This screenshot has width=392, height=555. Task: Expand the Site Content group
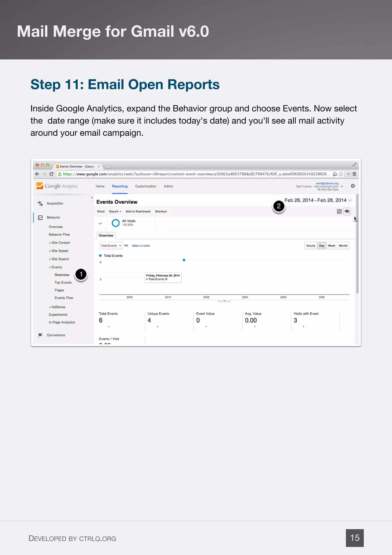tap(60, 243)
